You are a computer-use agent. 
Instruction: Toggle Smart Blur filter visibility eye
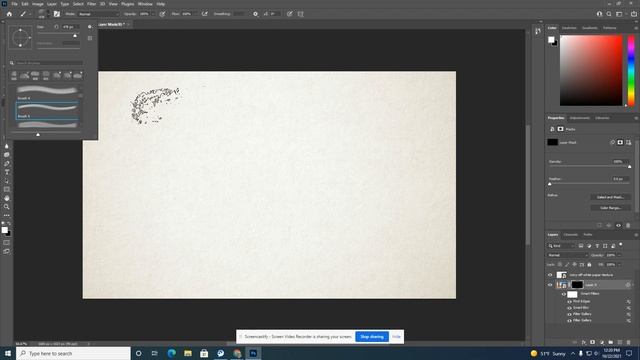[569, 308]
